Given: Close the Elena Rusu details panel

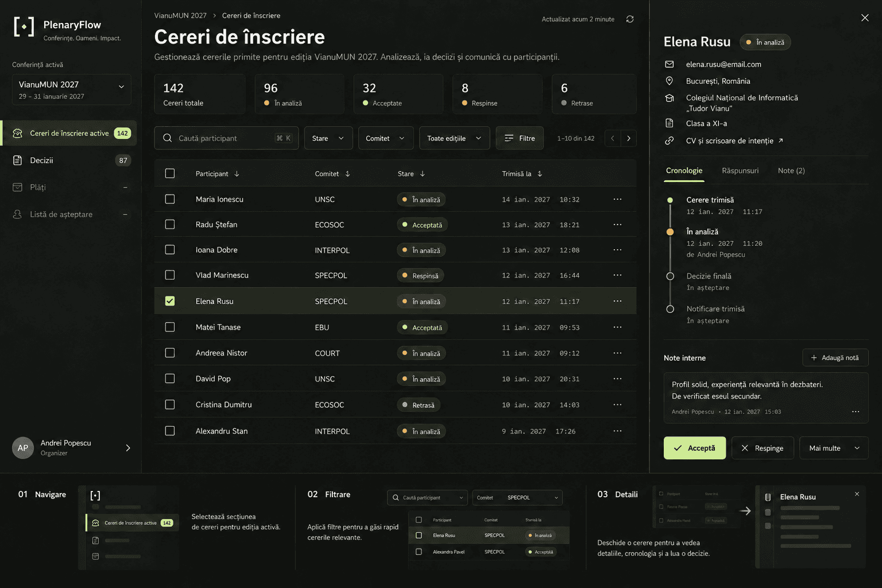Looking at the screenshot, I should tap(865, 18).
